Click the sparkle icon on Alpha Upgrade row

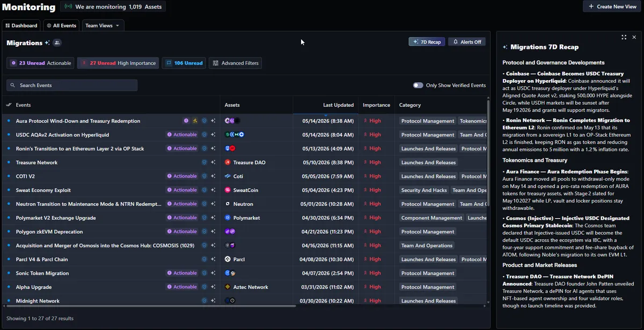coord(213,287)
